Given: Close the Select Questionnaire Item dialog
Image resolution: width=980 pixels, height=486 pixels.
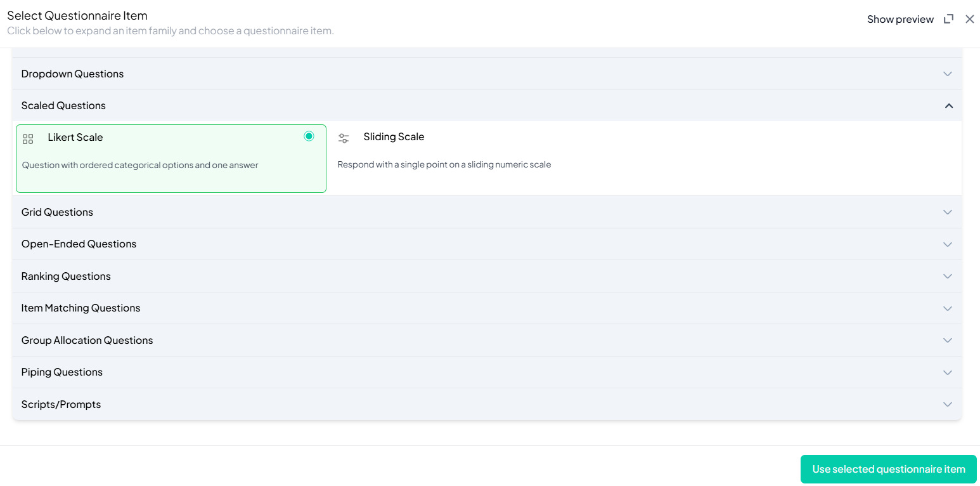Looking at the screenshot, I should [969, 19].
